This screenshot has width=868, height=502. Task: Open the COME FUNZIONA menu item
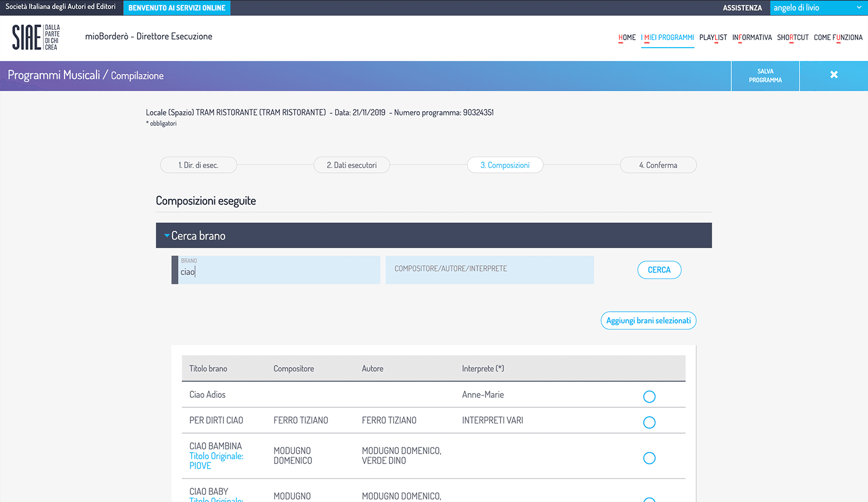[x=838, y=37]
